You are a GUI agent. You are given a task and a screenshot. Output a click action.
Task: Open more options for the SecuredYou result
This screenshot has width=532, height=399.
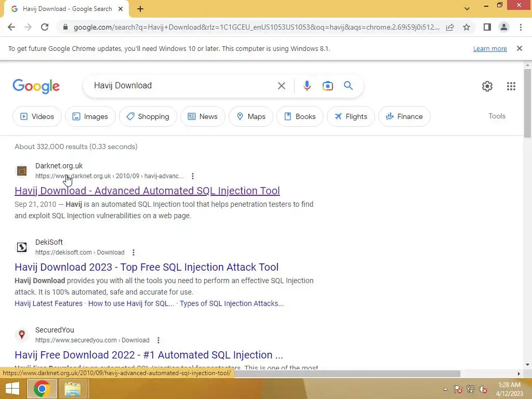[x=158, y=340]
